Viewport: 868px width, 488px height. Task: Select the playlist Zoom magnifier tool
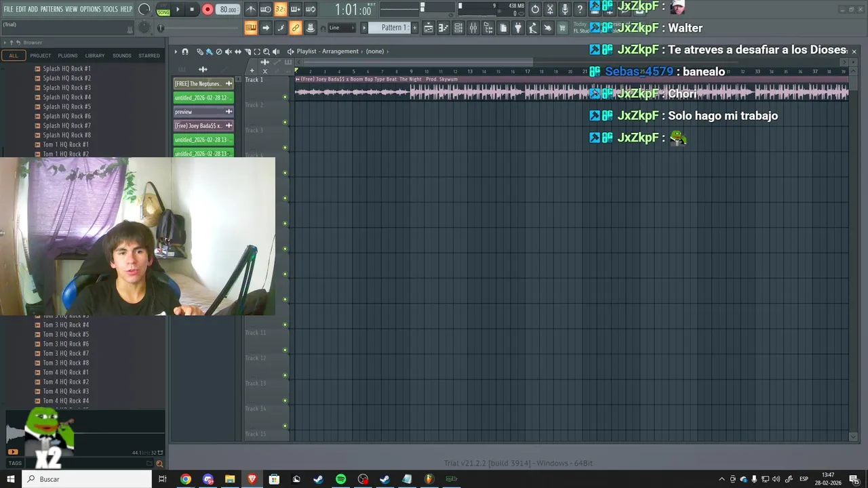(x=267, y=52)
